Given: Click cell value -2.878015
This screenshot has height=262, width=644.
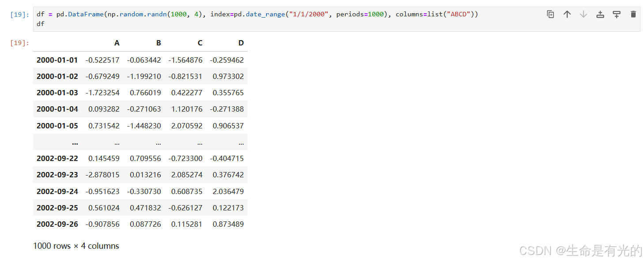Looking at the screenshot, I should 102,175.
